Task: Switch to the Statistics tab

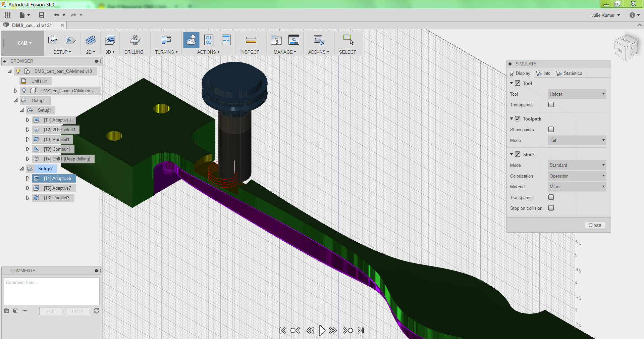Action: 569,73
